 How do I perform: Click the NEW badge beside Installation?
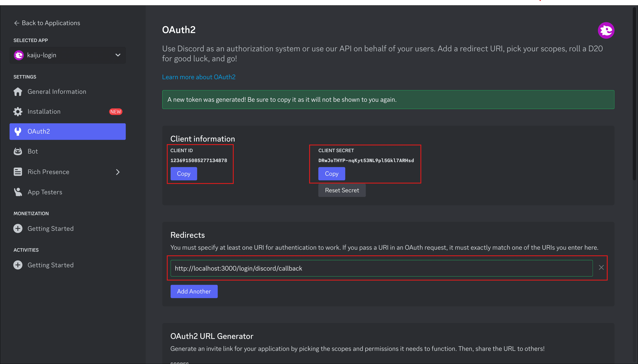pyautogui.click(x=116, y=112)
